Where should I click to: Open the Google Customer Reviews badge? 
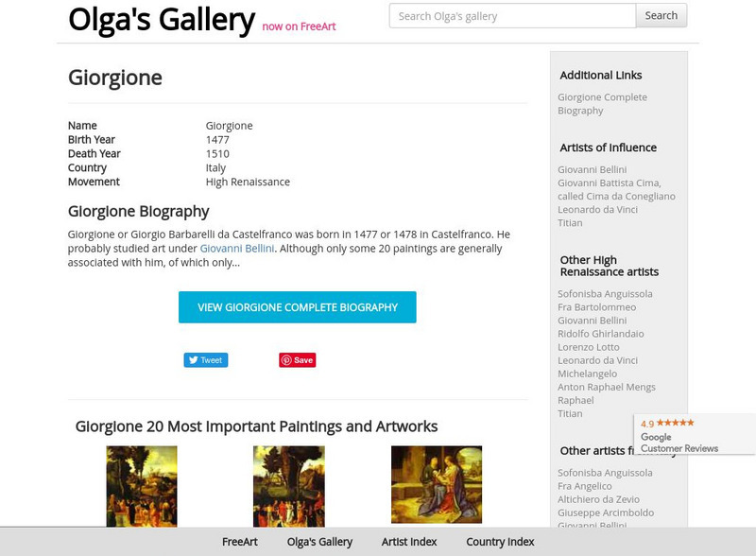point(694,436)
